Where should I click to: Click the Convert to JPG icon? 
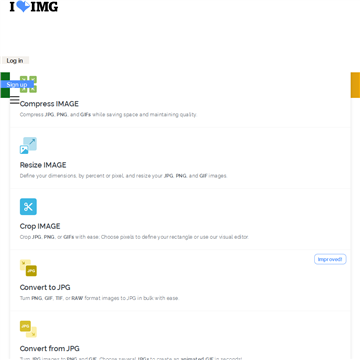28,268
